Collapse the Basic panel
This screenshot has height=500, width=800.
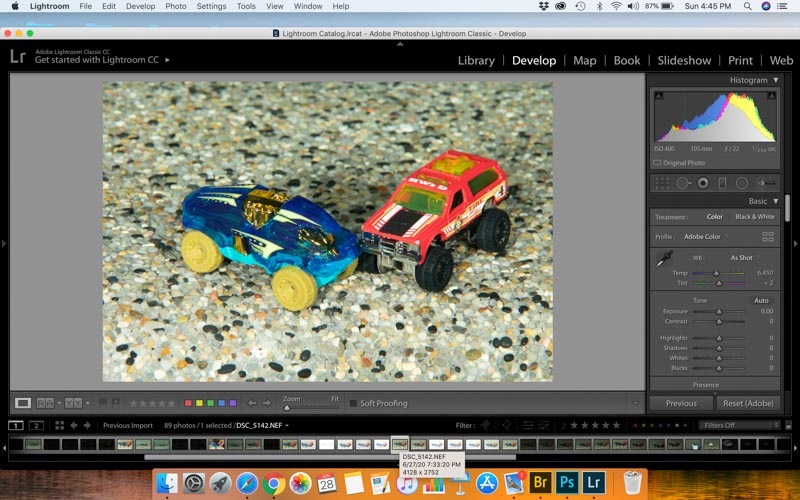(x=776, y=201)
